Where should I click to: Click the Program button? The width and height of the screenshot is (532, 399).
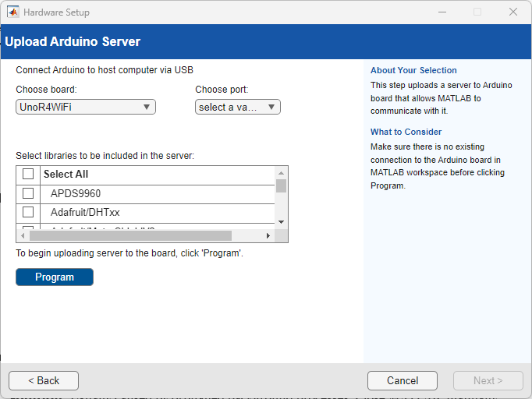[55, 277]
